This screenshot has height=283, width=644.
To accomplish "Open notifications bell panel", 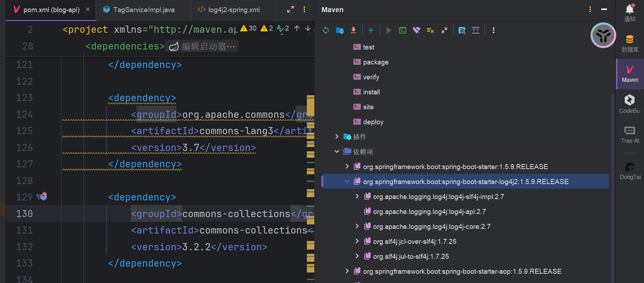I will tap(630, 13).
